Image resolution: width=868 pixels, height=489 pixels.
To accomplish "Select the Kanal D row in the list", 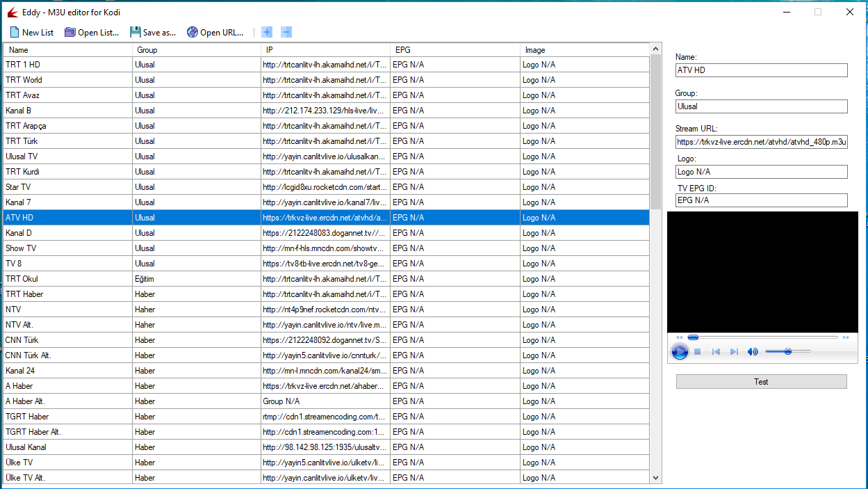I will click(x=67, y=233).
